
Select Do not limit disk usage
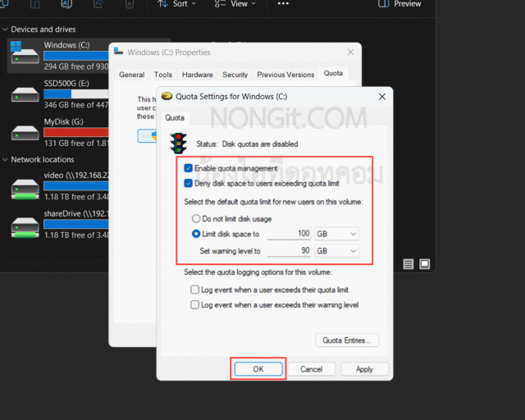click(196, 219)
